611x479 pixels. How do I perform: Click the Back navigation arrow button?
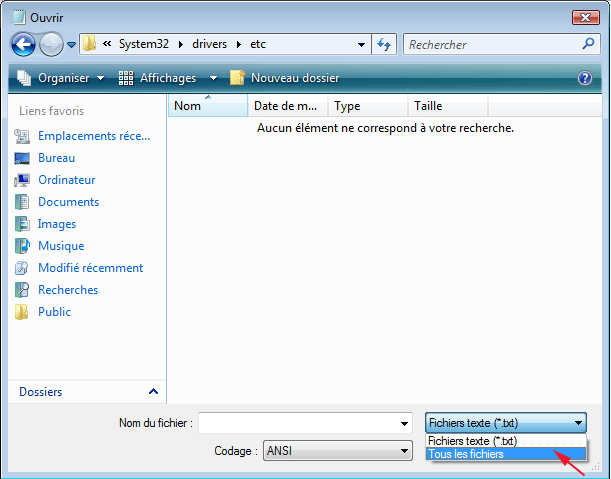tap(24, 44)
